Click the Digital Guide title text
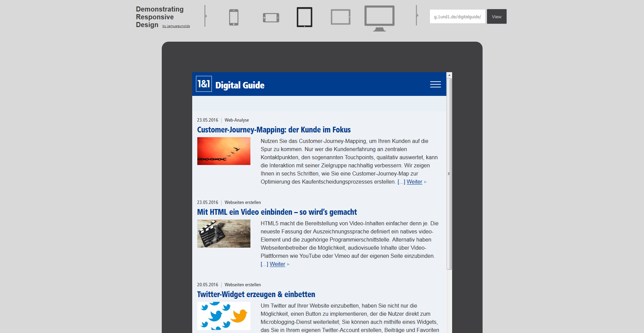 (240, 85)
